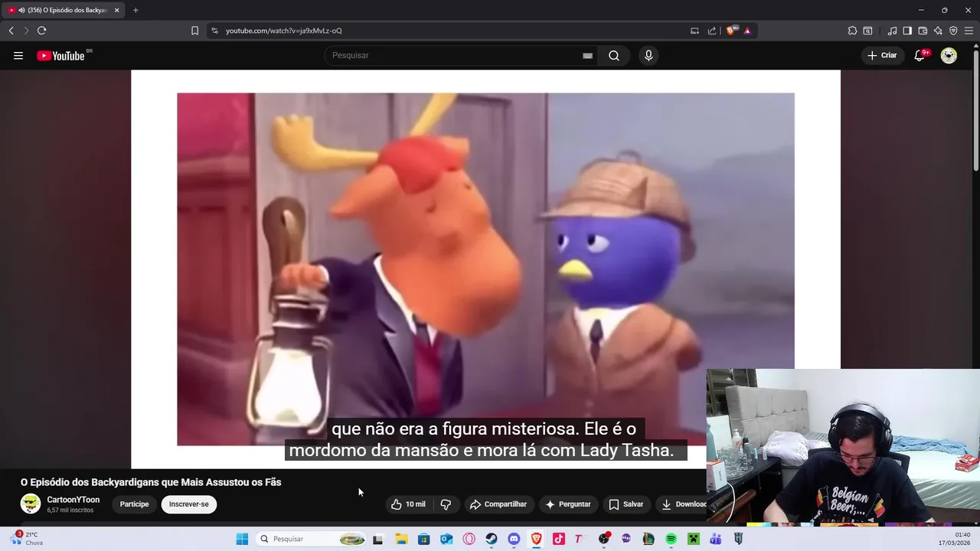
Task: Go back with browser back arrow
Action: click(11, 31)
